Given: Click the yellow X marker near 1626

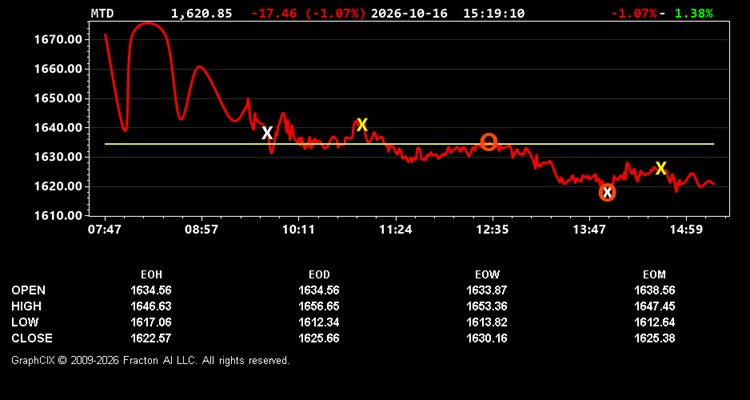Looking at the screenshot, I should coord(661,168).
